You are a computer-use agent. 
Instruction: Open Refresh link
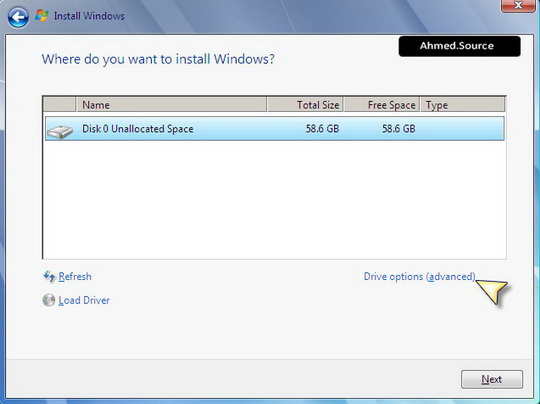point(75,277)
